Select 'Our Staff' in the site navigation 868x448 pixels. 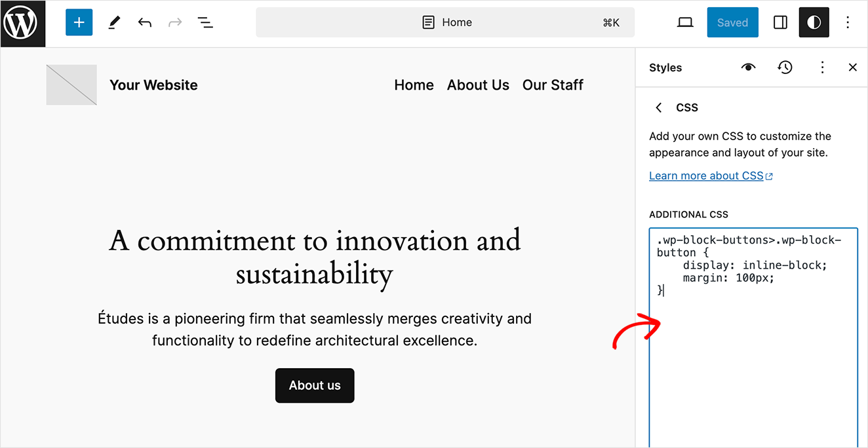pyautogui.click(x=553, y=84)
